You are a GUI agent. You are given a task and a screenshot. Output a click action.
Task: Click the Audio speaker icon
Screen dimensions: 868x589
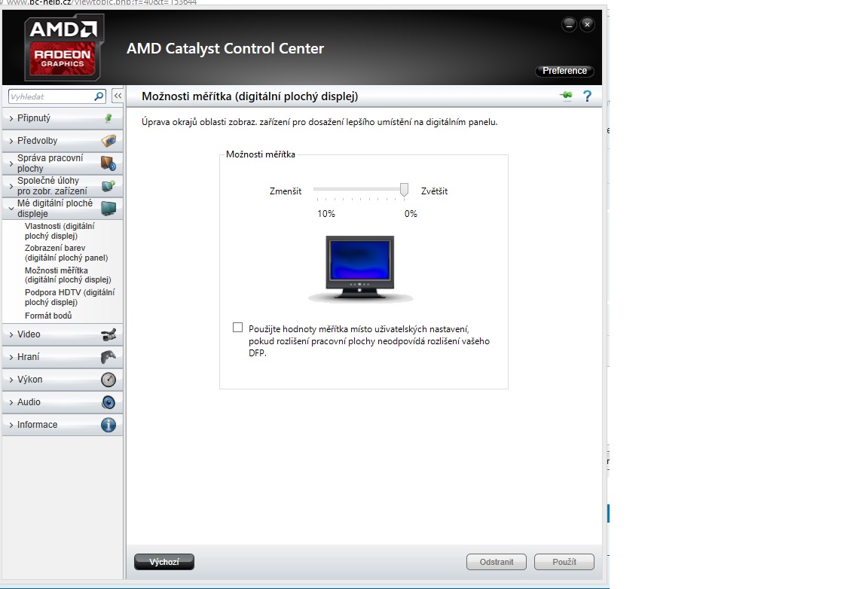[108, 402]
